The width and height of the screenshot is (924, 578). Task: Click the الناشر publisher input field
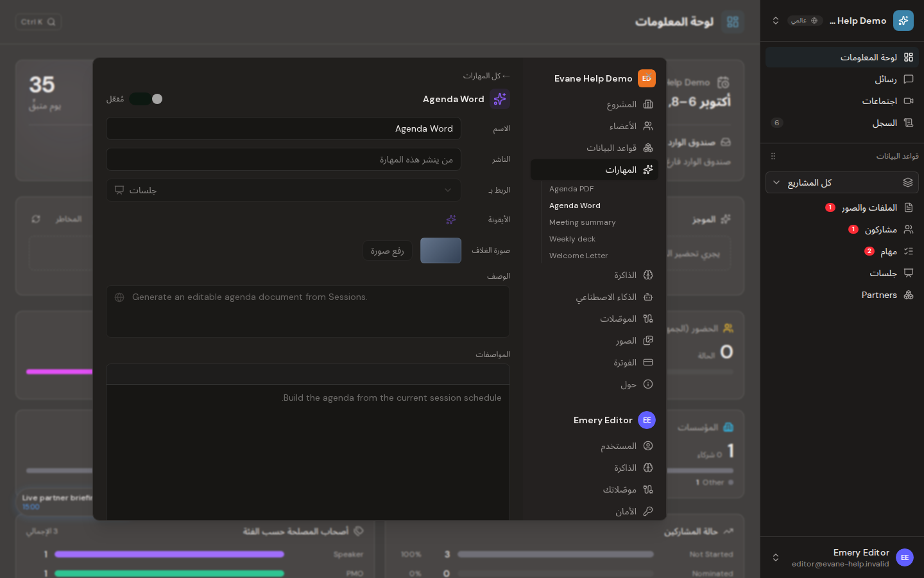tap(284, 159)
